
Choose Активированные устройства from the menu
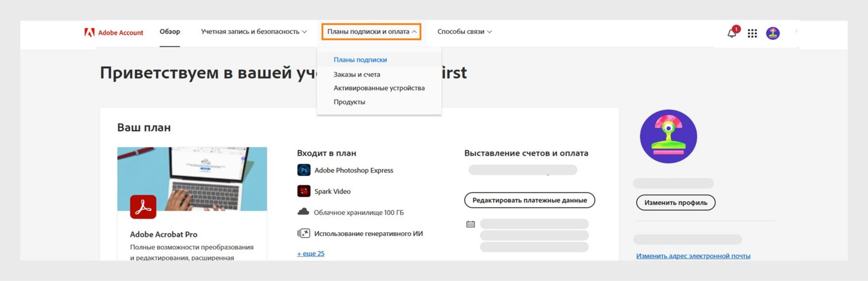tap(379, 88)
